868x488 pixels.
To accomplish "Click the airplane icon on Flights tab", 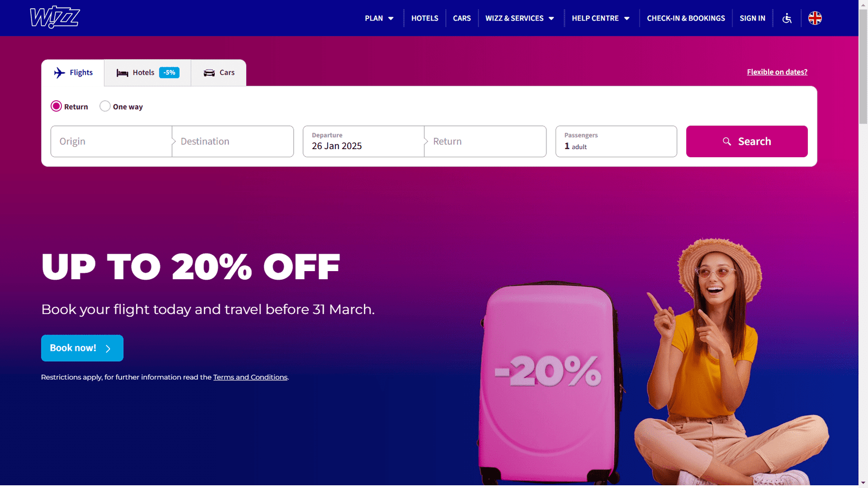I will click(x=59, y=73).
